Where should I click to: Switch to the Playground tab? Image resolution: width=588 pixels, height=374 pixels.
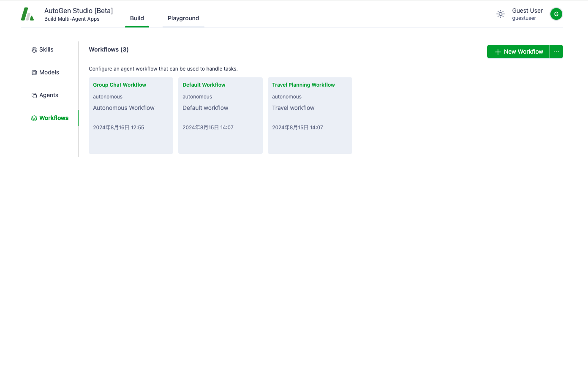[x=183, y=18]
